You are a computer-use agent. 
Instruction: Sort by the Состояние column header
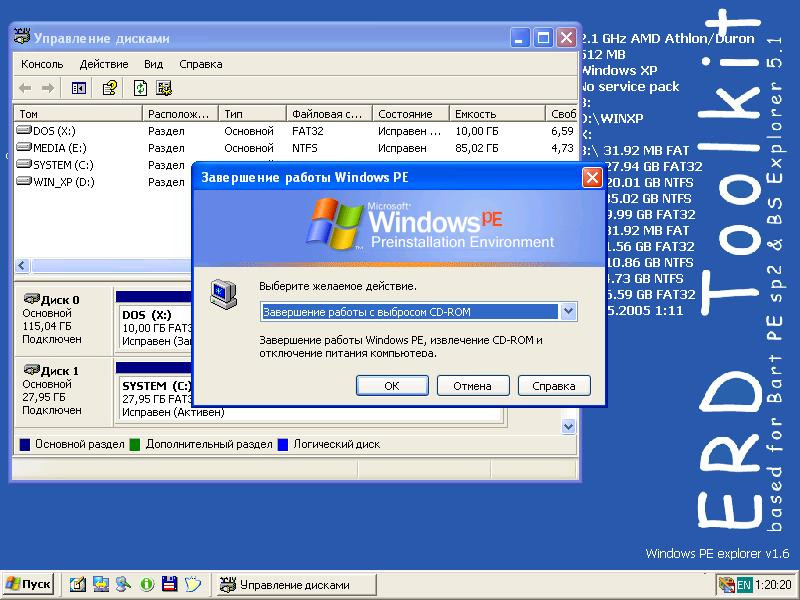(x=411, y=114)
